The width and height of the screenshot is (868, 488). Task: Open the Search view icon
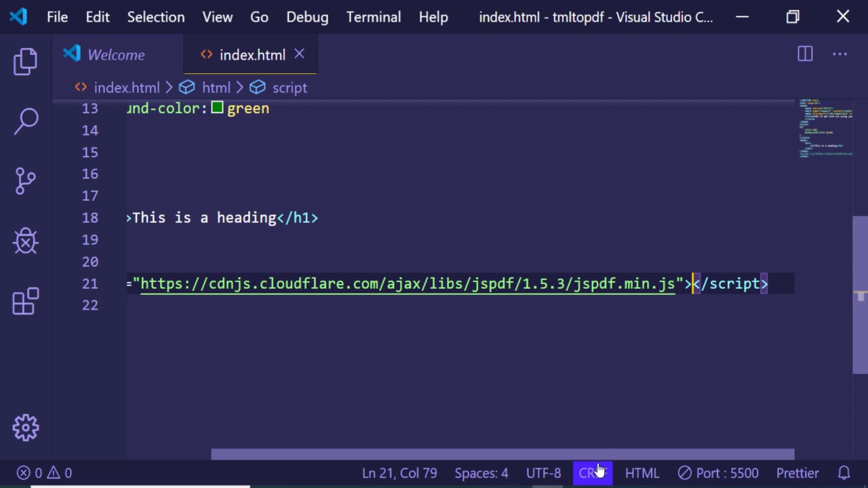pyautogui.click(x=26, y=121)
